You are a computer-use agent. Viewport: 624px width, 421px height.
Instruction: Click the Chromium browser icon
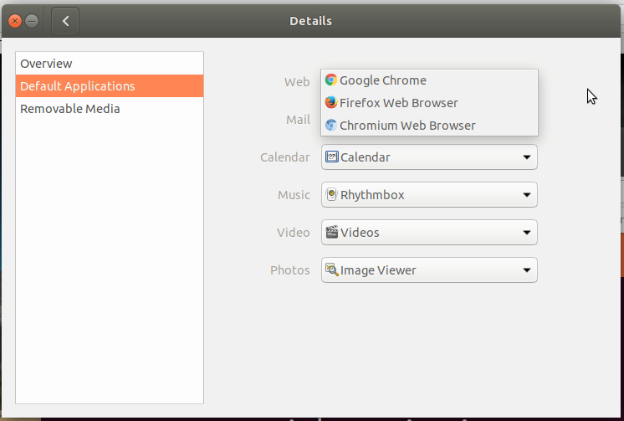pos(331,125)
